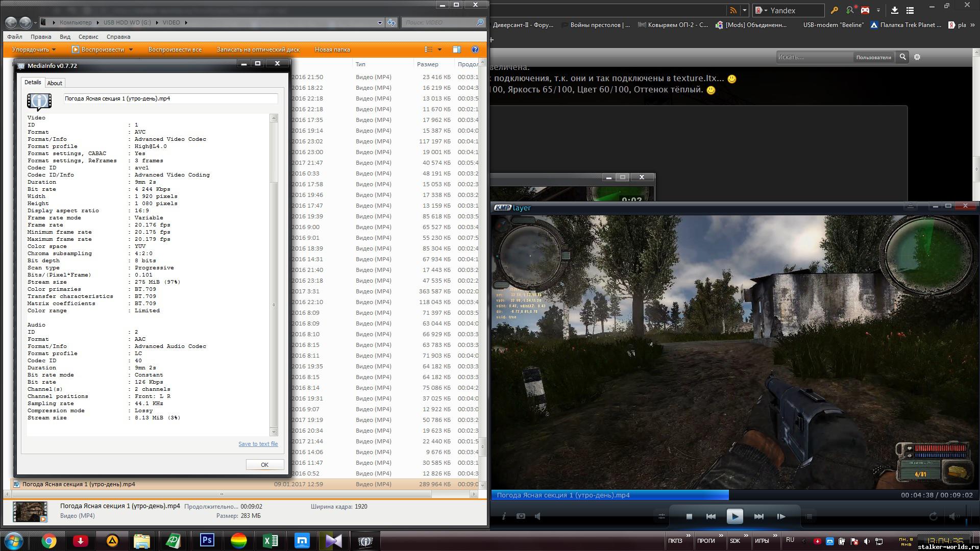Open the Правка menu
This screenshot has width=980, height=551.
click(41, 37)
